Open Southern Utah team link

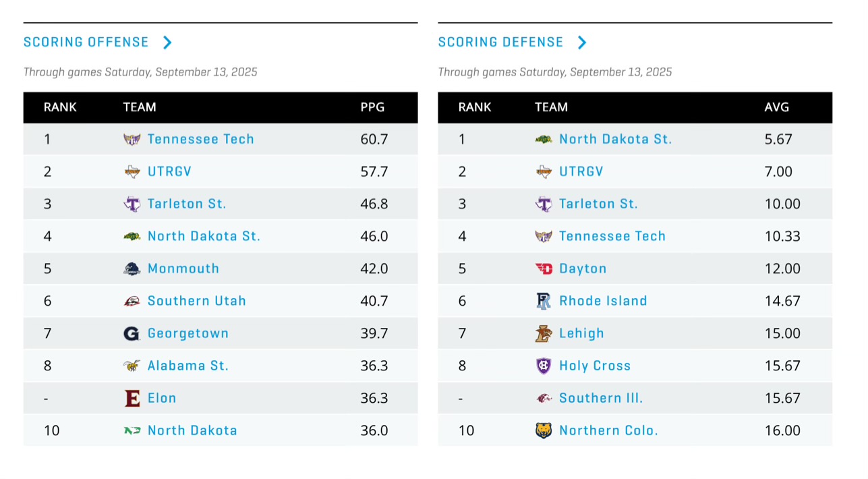[197, 301]
